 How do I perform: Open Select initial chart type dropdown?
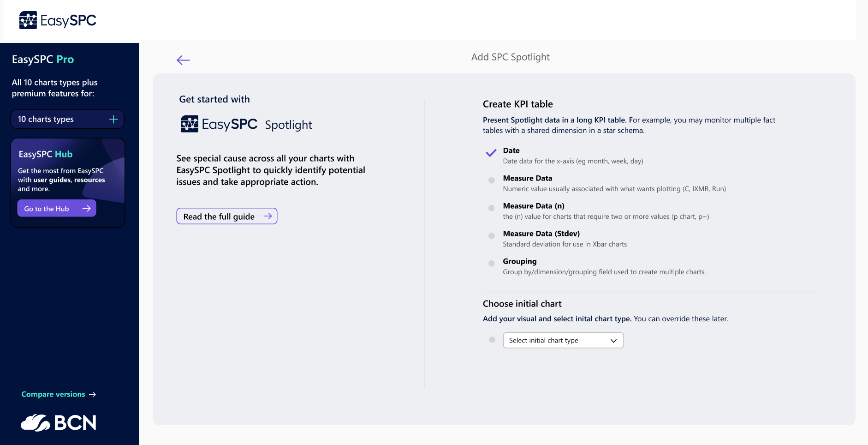(x=563, y=341)
